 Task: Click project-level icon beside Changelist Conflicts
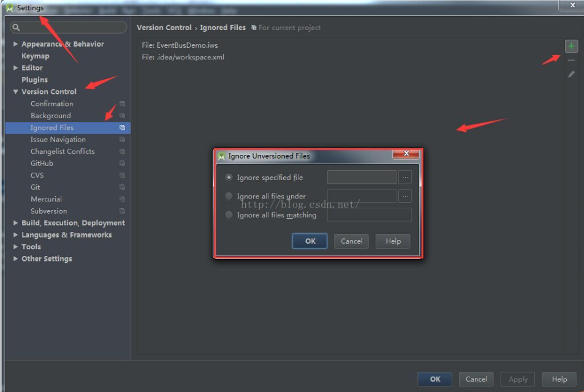(122, 151)
